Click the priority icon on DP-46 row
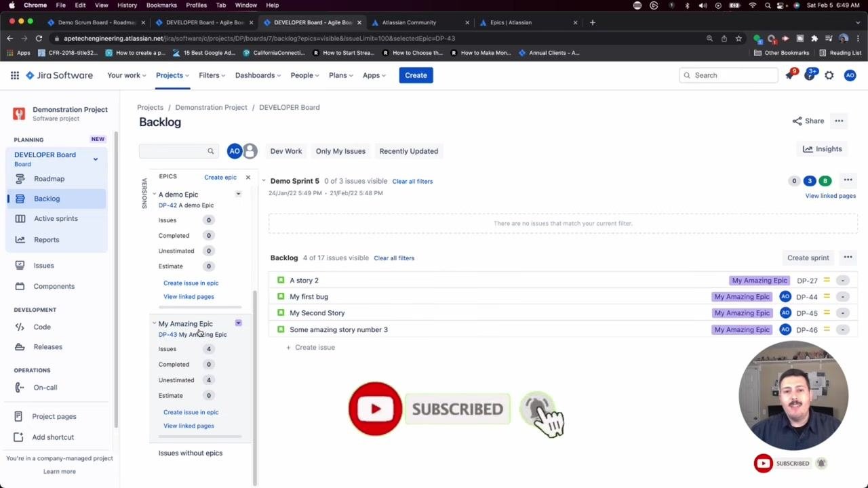Screen dimensions: 868x488 [827, 329]
